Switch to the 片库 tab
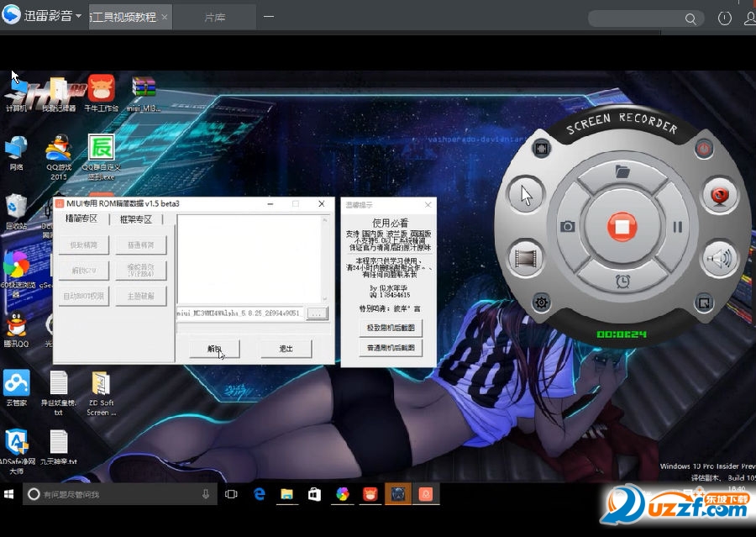The height and width of the screenshot is (537, 756). coord(215,17)
